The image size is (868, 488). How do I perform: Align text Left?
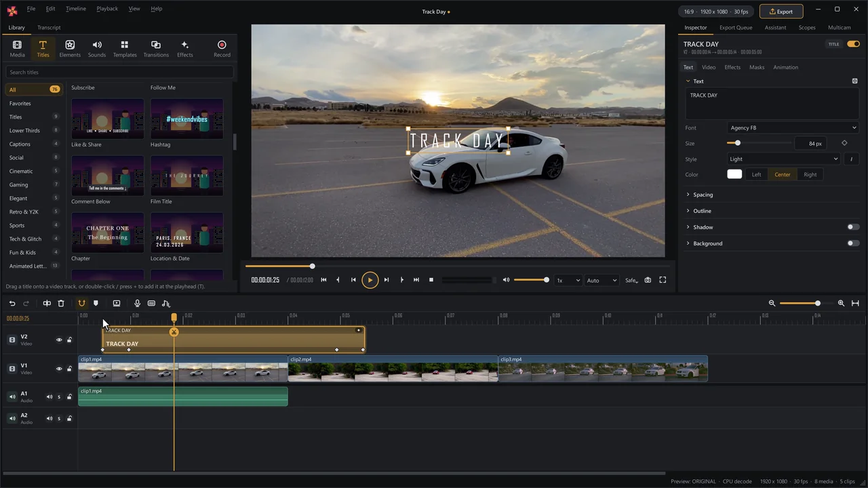coord(756,175)
